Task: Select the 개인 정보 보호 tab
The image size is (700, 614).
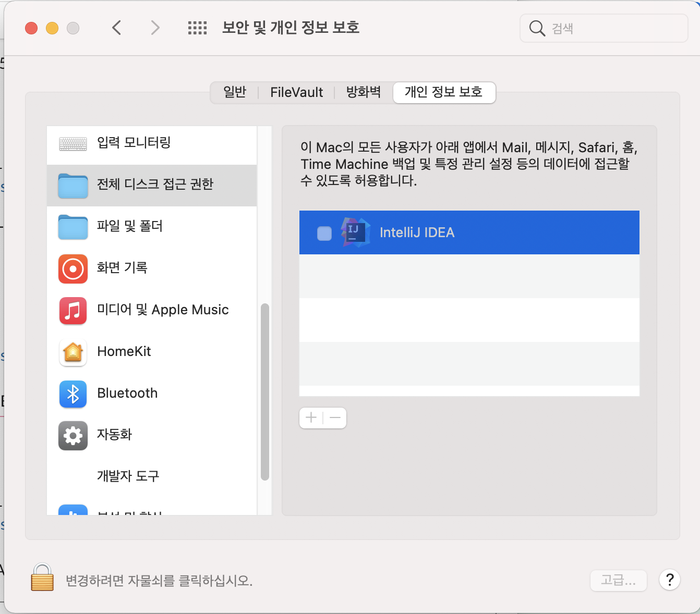Action: coord(444,92)
